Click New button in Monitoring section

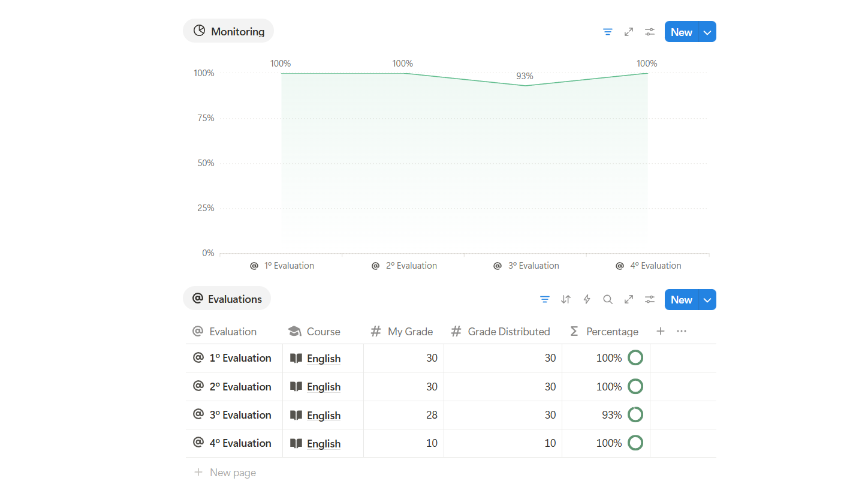point(682,32)
